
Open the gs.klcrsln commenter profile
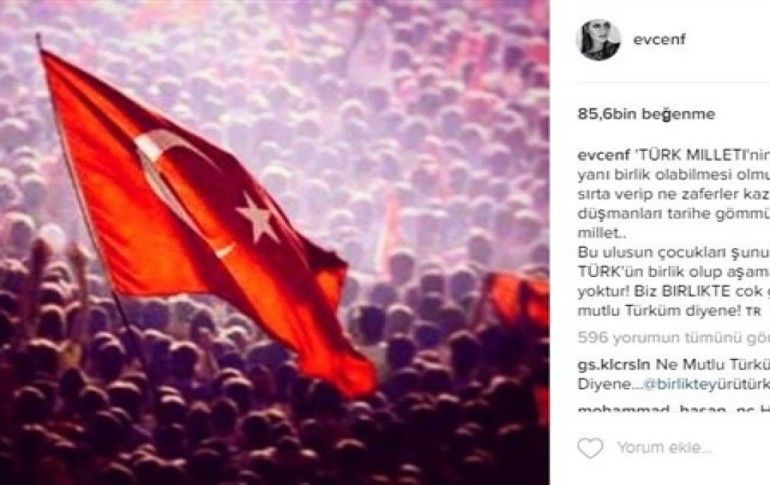point(614,365)
